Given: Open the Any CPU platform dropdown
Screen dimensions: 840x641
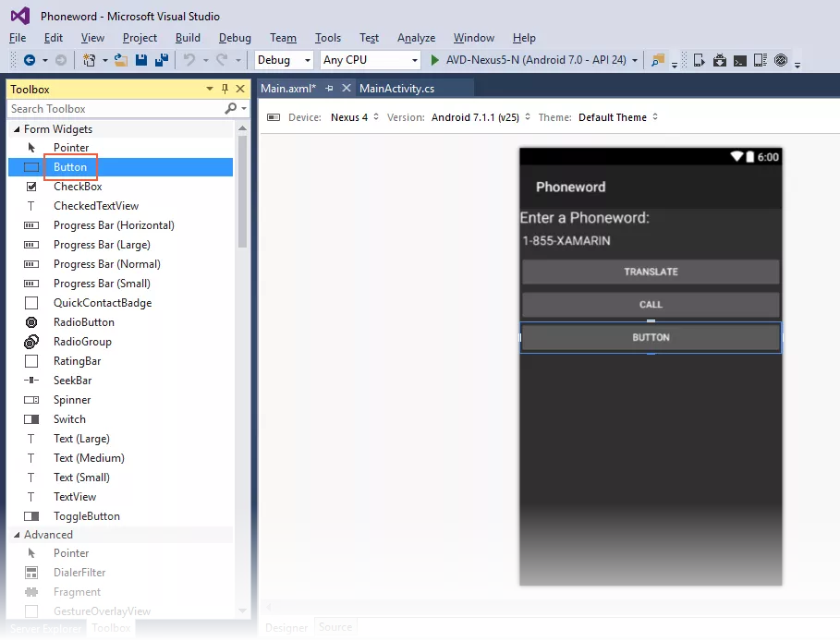Looking at the screenshot, I should tap(371, 60).
